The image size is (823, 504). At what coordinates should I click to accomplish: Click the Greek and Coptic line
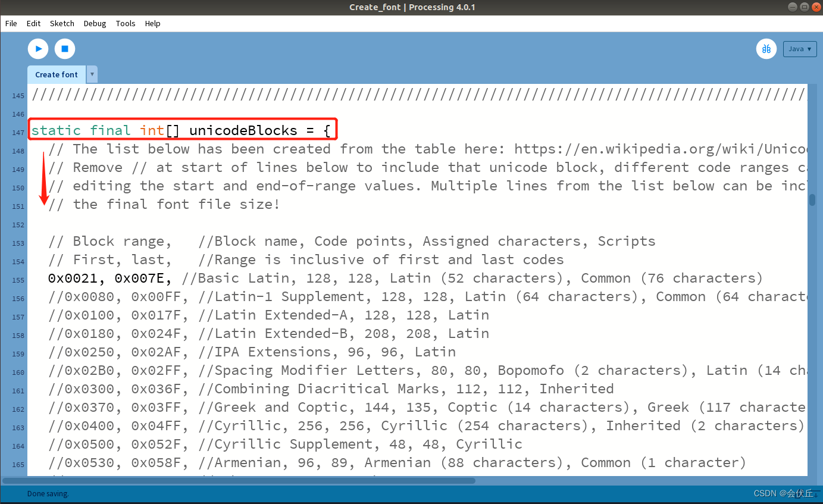pos(427,407)
